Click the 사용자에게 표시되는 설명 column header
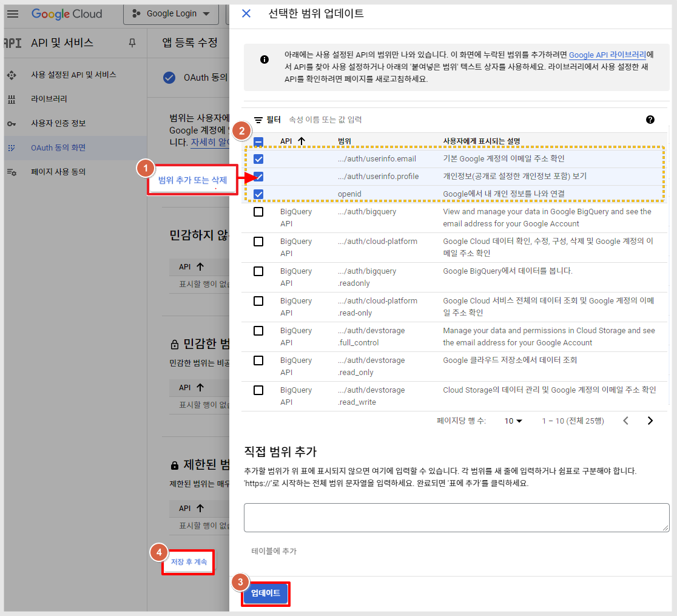The height and width of the screenshot is (616, 677). pyautogui.click(x=482, y=141)
